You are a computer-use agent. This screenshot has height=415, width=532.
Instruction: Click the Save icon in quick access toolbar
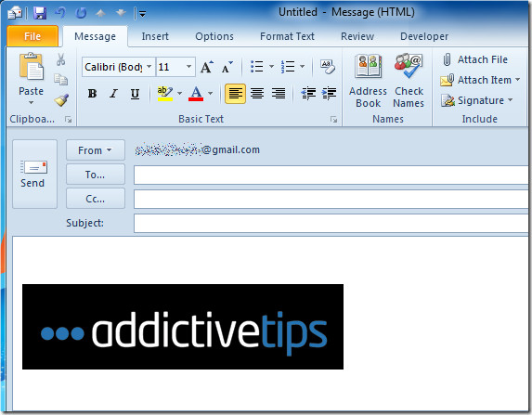(x=40, y=14)
